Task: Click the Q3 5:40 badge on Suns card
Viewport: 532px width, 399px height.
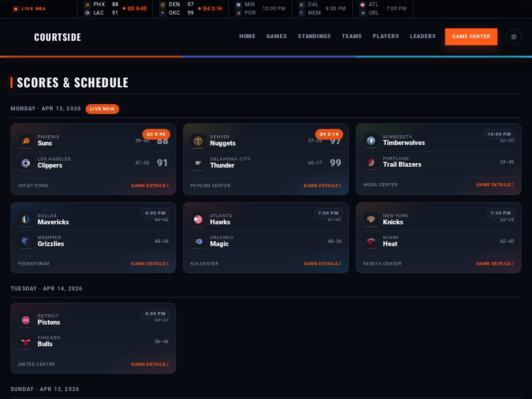Action: pyautogui.click(x=156, y=134)
